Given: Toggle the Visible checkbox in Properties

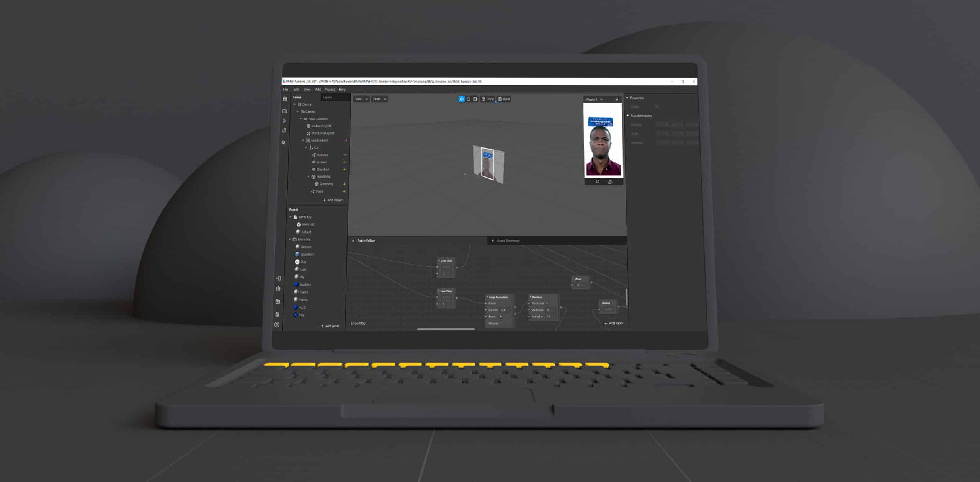Looking at the screenshot, I should point(657,107).
